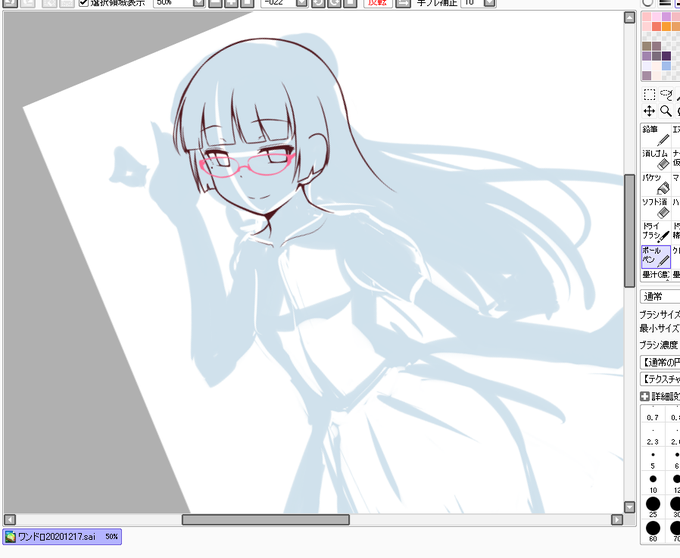This screenshot has width=680, height=558.
Task: Click the 最小サイズ minimum size label
Action: pos(659,329)
